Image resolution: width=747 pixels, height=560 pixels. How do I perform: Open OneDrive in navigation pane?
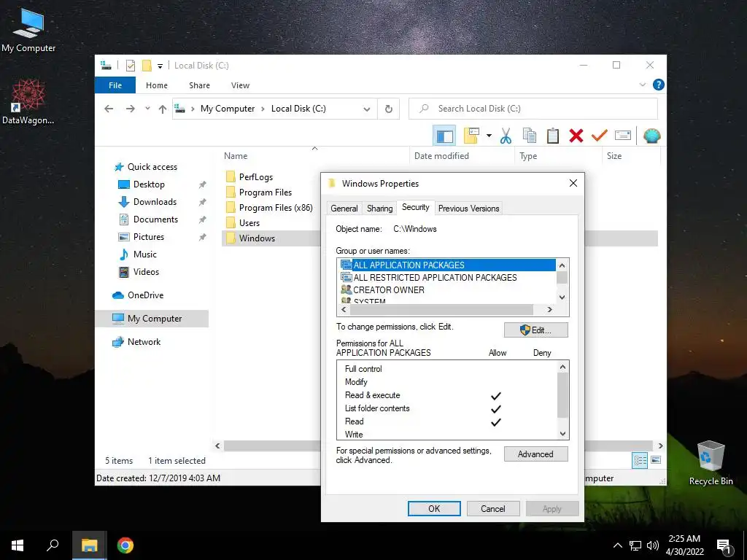point(145,295)
